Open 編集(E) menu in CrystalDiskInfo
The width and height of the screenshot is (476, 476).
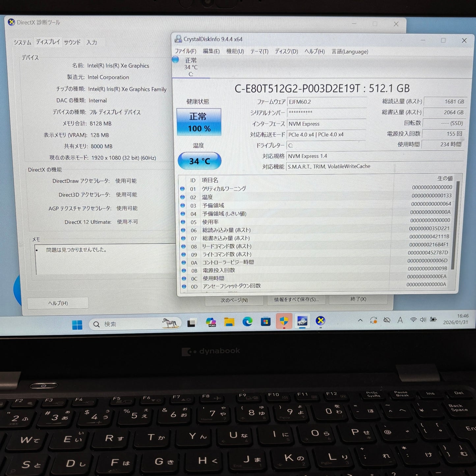click(x=211, y=51)
